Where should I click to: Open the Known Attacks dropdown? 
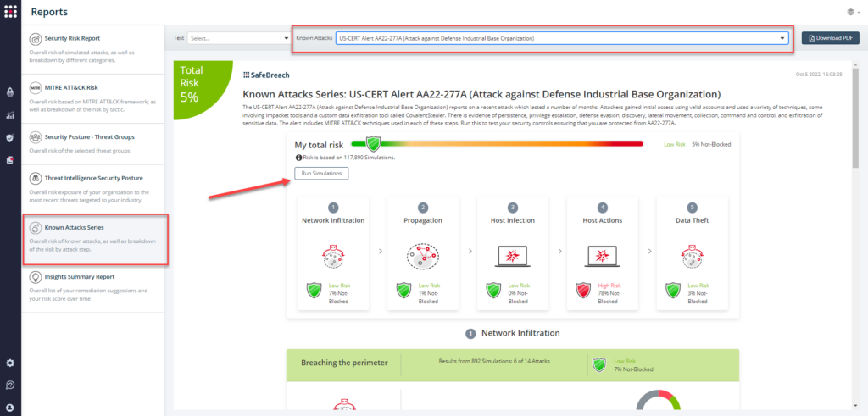(561, 38)
